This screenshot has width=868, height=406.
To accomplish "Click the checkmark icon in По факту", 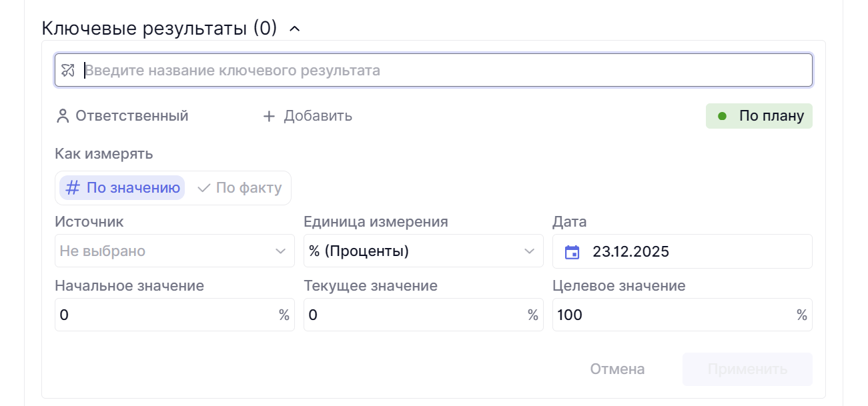I will pos(204,188).
